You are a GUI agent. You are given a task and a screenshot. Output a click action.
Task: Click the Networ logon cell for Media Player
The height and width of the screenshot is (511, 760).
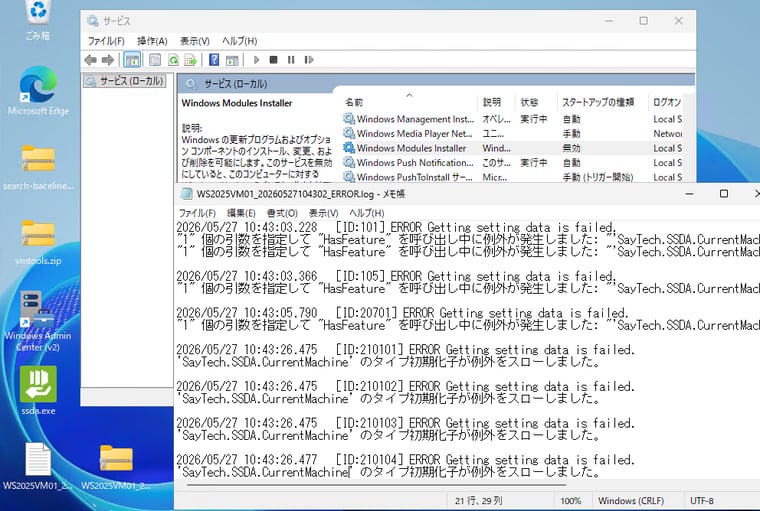[x=667, y=134]
